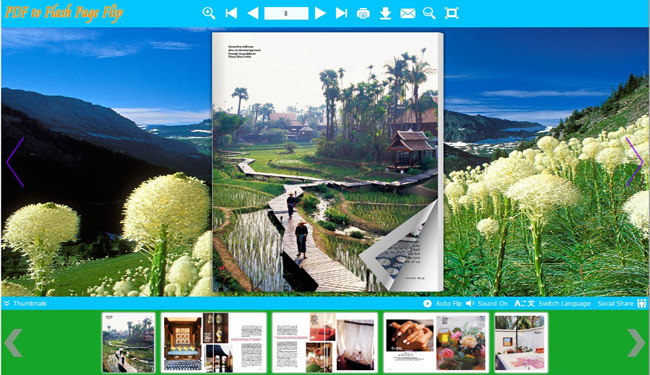Click the zoom in magnifier icon
The image size is (650, 375).
[209, 13]
